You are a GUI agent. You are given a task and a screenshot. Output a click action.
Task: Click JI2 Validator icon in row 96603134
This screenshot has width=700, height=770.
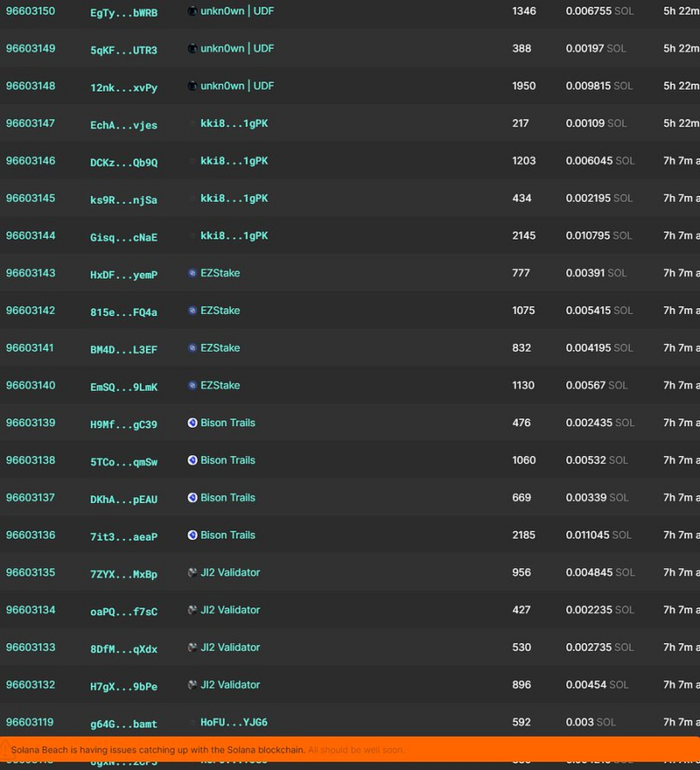(192, 609)
